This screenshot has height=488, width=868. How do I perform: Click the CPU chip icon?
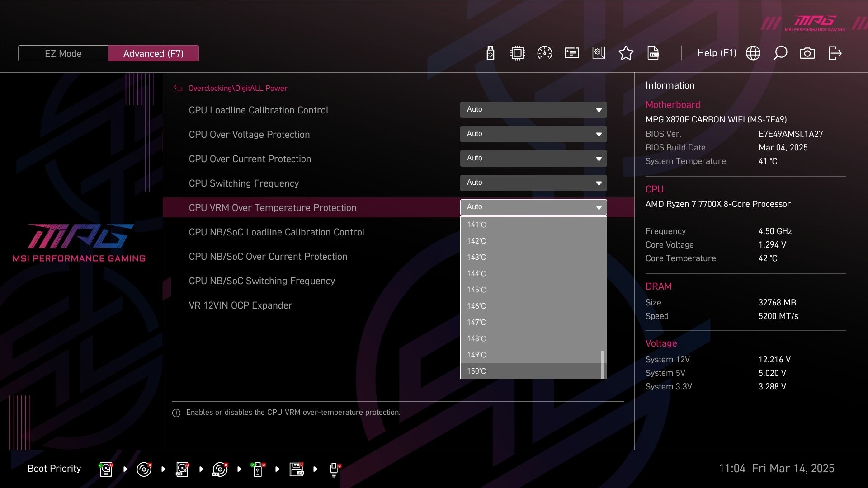click(x=517, y=53)
